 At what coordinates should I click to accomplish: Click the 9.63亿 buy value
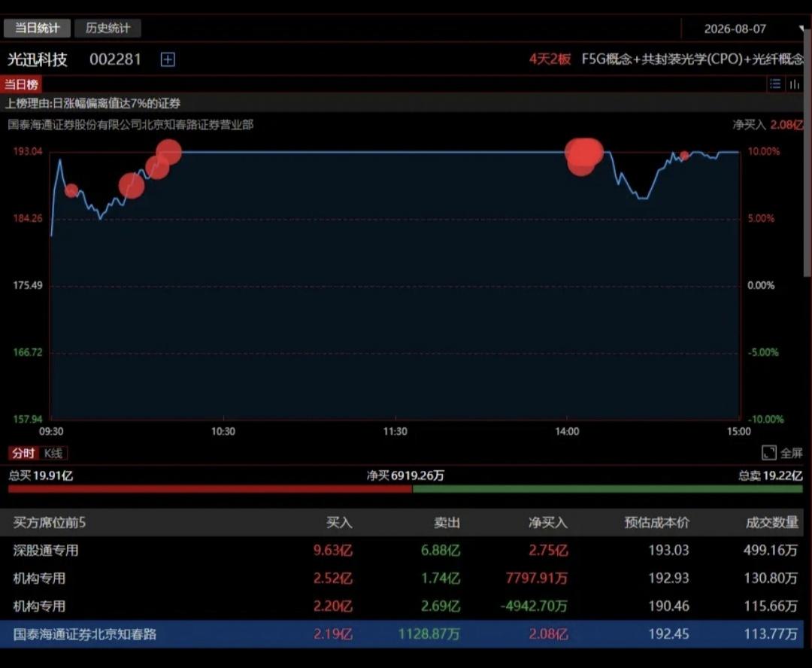click(x=333, y=551)
